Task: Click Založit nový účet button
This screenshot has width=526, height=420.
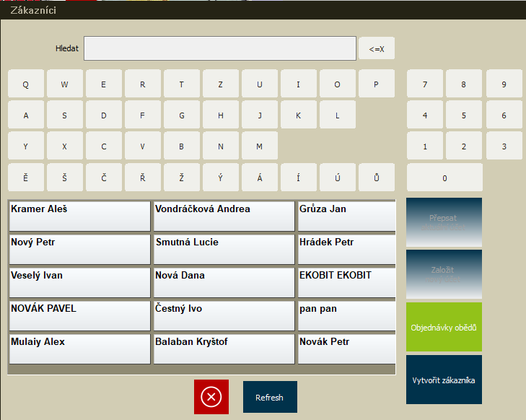Action: pyautogui.click(x=444, y=274)
